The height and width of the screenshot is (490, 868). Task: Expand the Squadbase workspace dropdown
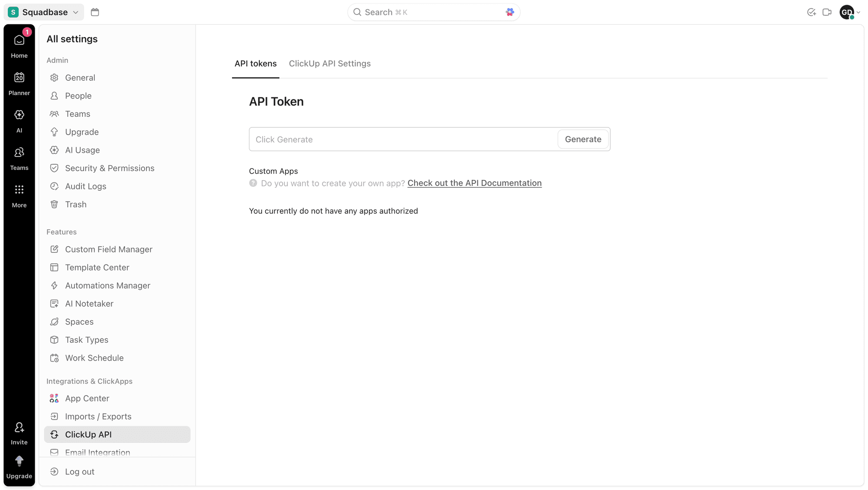(44, 12)
